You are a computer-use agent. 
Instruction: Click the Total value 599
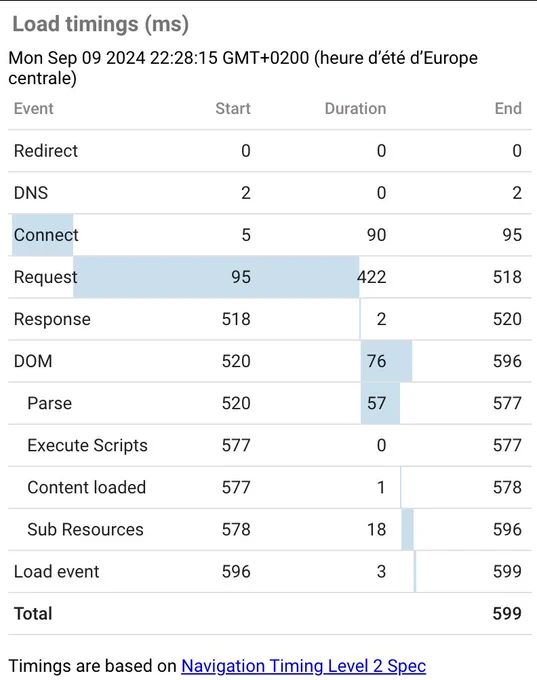pyautogui.click(x=507, y=614)
